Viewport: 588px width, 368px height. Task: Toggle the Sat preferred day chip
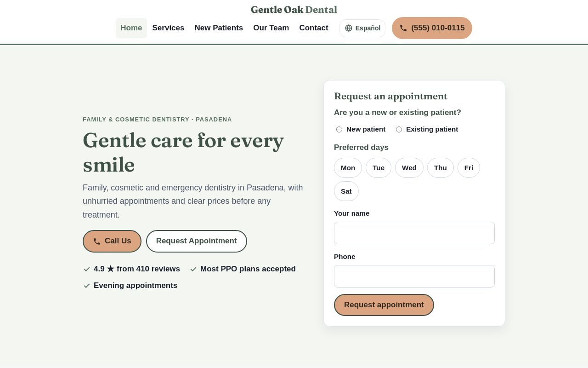346,191
